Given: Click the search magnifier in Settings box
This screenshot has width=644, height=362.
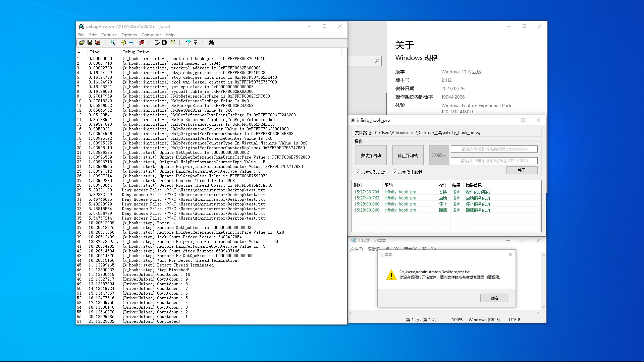Looking at the screenshot, I should 377,61.
